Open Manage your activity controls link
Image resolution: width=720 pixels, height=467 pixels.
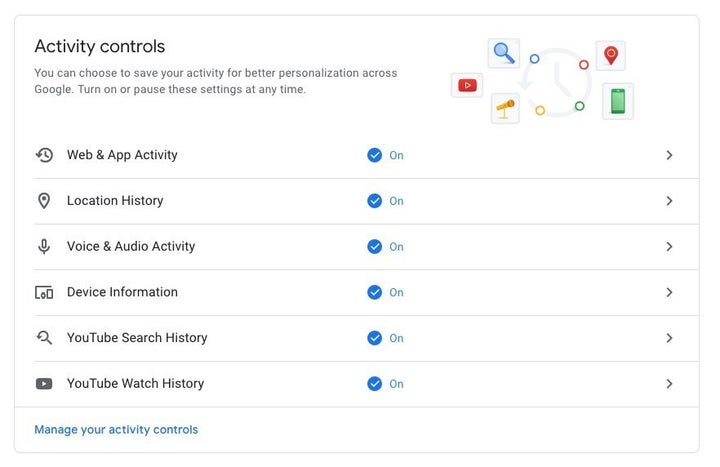tap(116, 429)
